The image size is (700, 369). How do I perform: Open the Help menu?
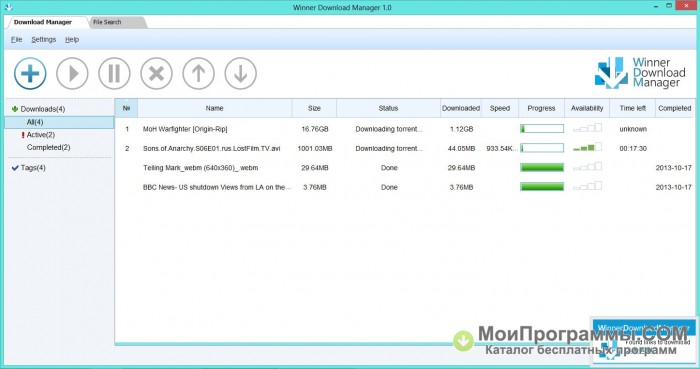72,40
